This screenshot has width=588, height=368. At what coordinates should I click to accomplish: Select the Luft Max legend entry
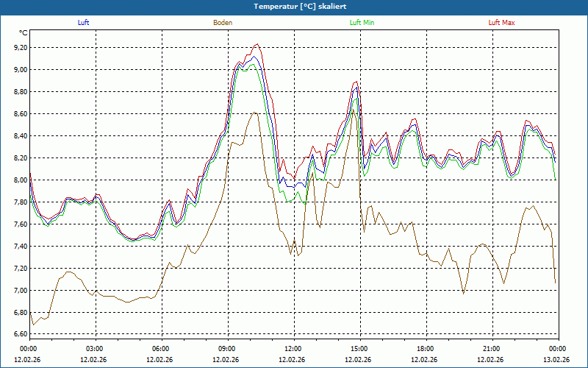click(x=502, y=23)
